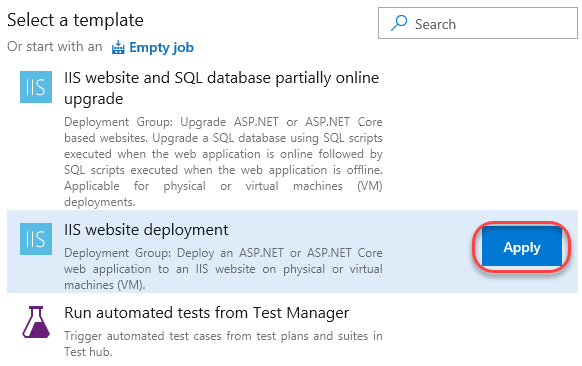Viewport: 582px width, 366px height.
Task: Click the IIS website deployment description text
Action: pyautogui.click(x=223, y=269)
